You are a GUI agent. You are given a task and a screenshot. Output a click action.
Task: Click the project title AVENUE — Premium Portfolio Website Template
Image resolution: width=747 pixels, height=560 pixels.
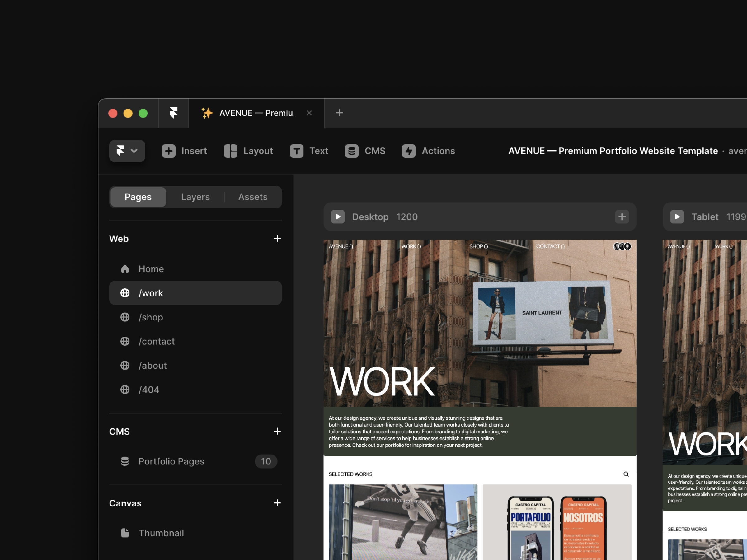tap(613, 151)
